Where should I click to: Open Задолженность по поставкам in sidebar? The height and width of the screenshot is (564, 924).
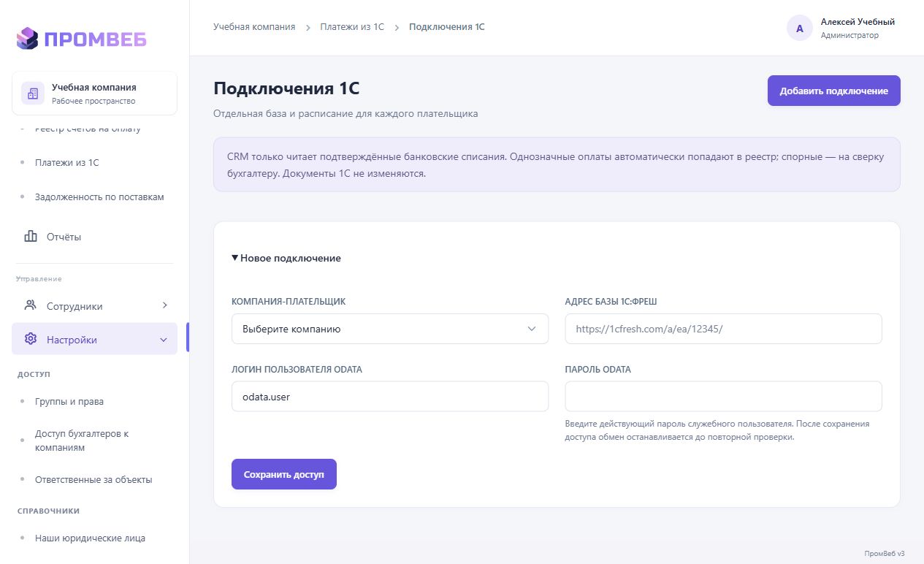(99, 197)
